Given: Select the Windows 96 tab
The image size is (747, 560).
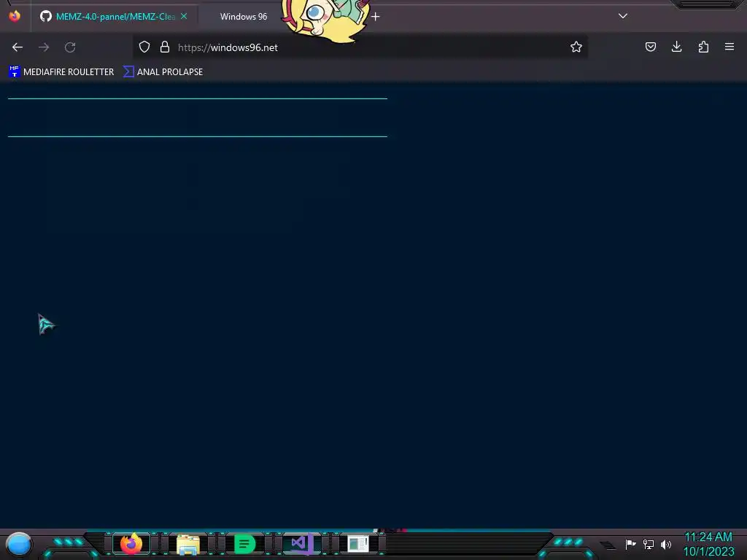Looking at the screenshot, I should click(244, 17).
